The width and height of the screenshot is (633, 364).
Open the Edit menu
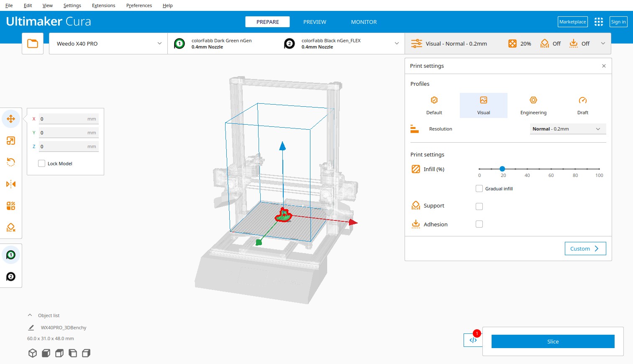coord(28,5)
